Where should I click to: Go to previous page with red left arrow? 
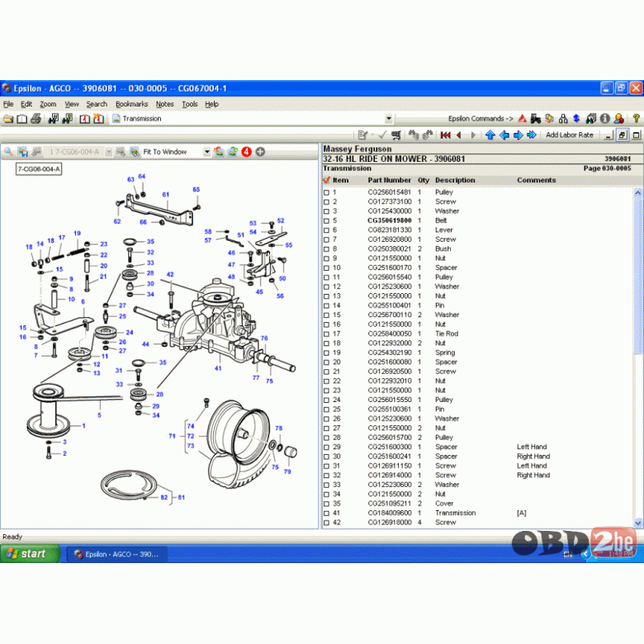(x=459, y=135)
